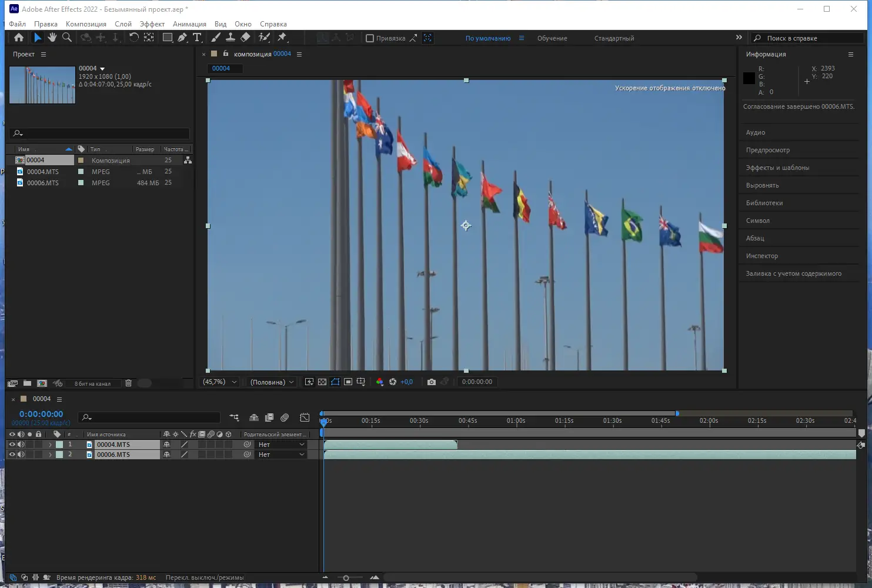Enable the Snap (Привязка) checkbox

point(369,38)
